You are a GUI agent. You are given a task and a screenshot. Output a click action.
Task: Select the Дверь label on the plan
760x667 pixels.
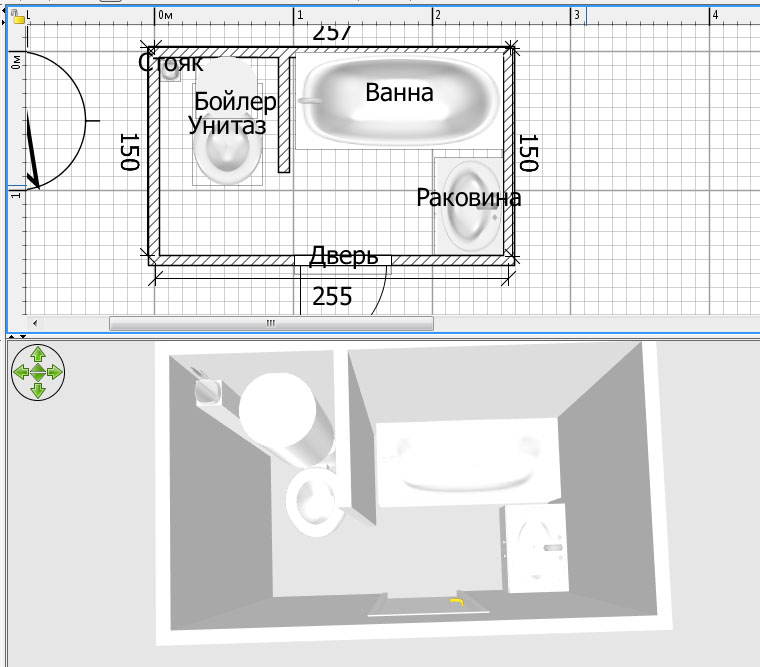pos(343,255)
